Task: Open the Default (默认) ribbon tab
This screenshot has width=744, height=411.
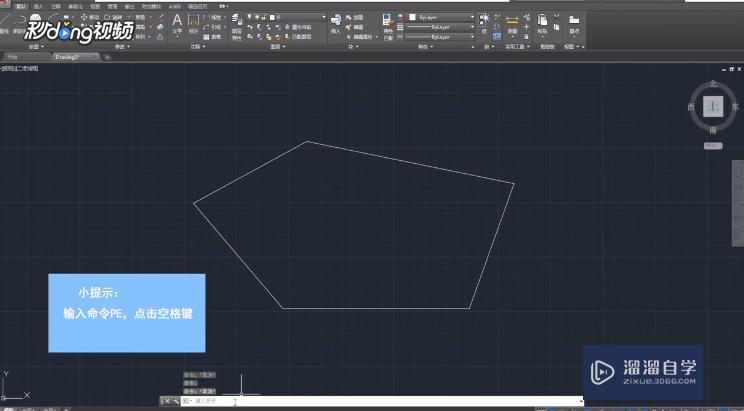Action: pos(20,7)
